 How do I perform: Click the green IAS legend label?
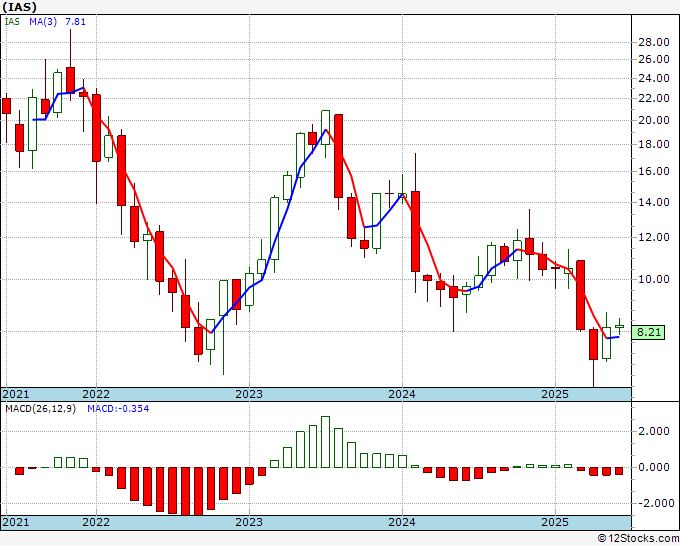click(x=12, y=21)
